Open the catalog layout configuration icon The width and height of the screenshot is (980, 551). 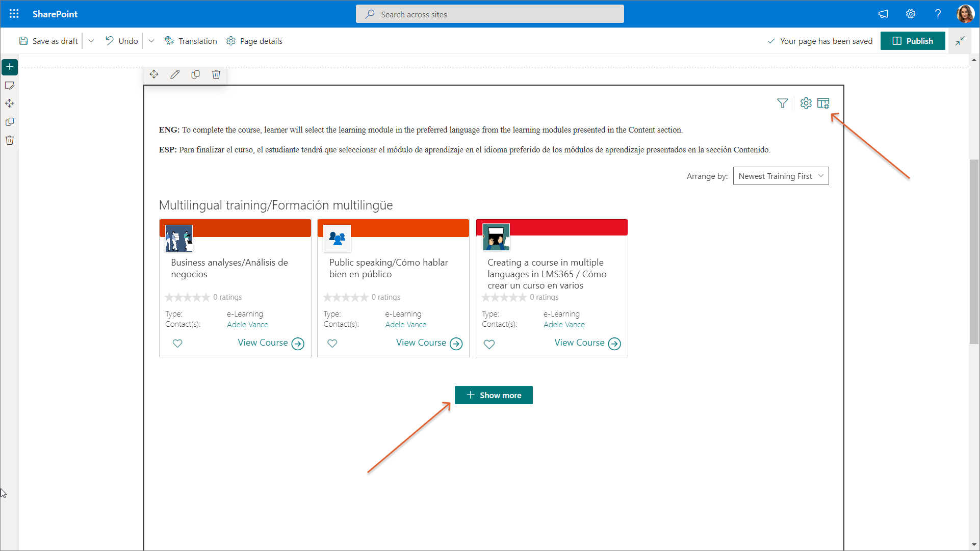coord(823,103)
